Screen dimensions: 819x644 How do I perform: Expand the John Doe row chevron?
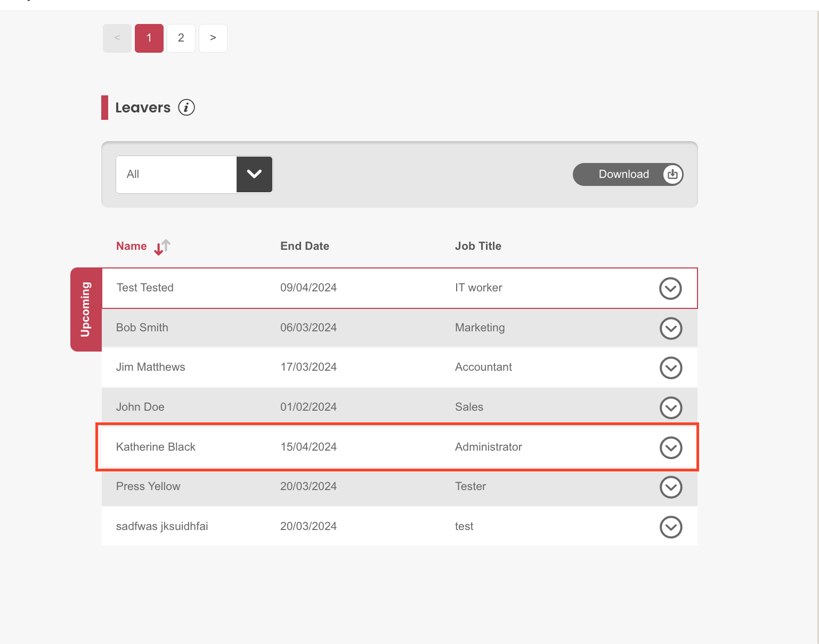coord(671,407)
